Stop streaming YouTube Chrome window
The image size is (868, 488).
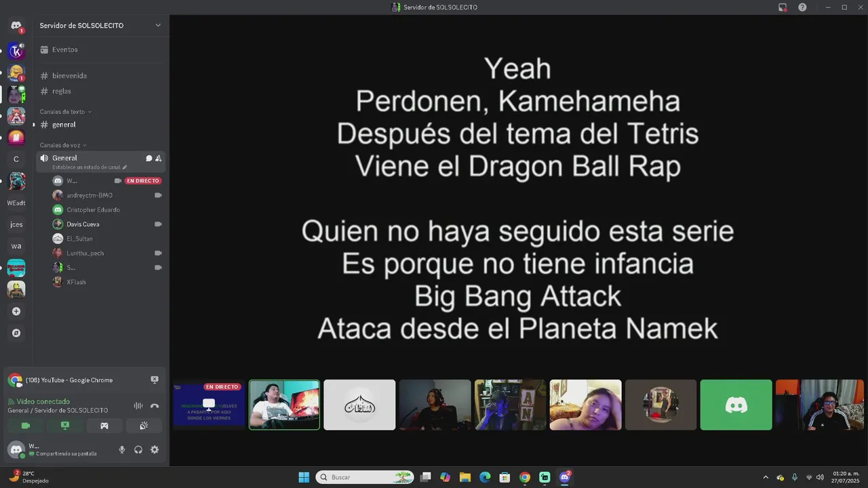155,380
